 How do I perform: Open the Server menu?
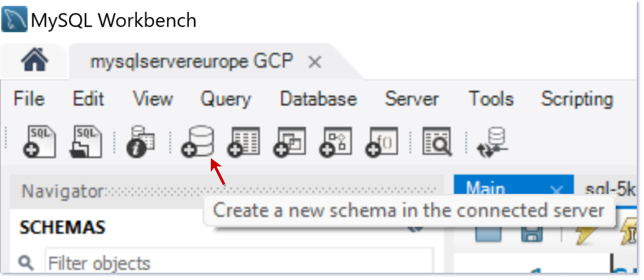pyautogui.click(x=412, y=99)
